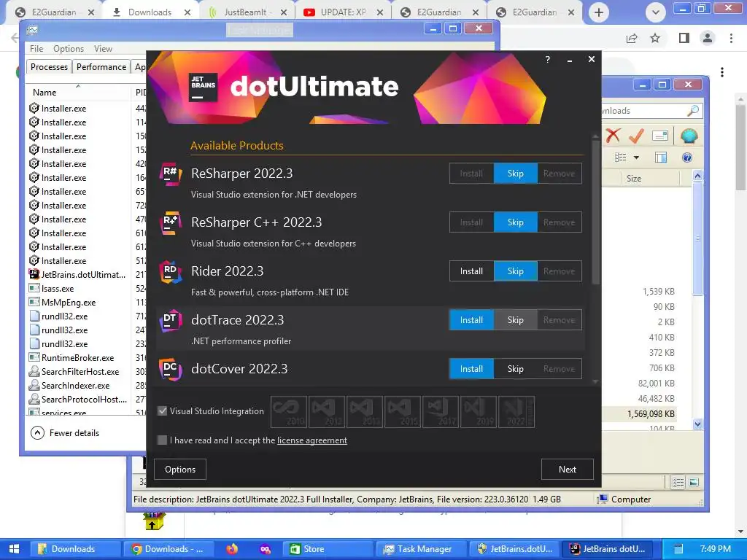Click the properties card icon in Explorer toolbar

click(659, 136)
